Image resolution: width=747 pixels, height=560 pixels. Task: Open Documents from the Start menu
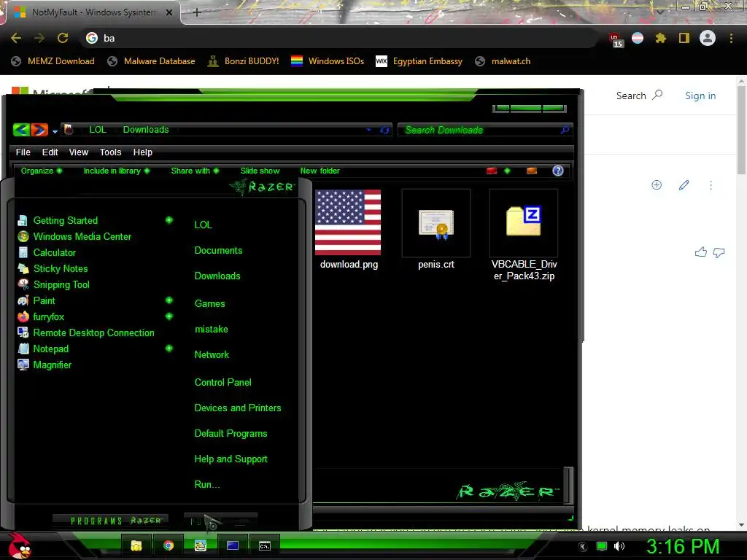(x=218, y=251)
